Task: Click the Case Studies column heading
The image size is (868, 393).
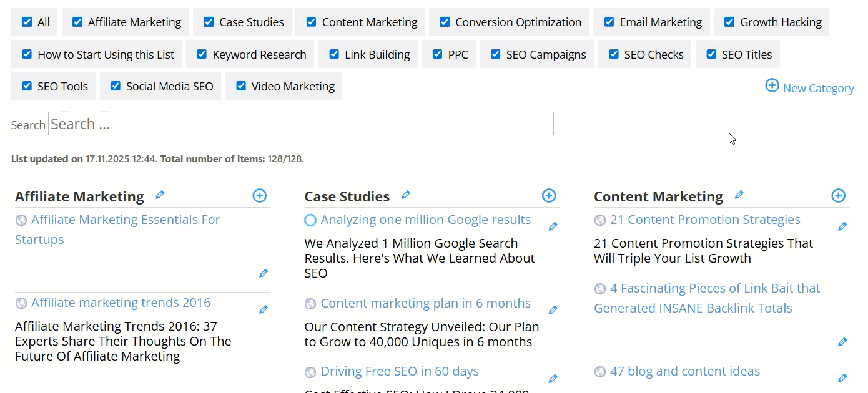Action: coord(347,196)
